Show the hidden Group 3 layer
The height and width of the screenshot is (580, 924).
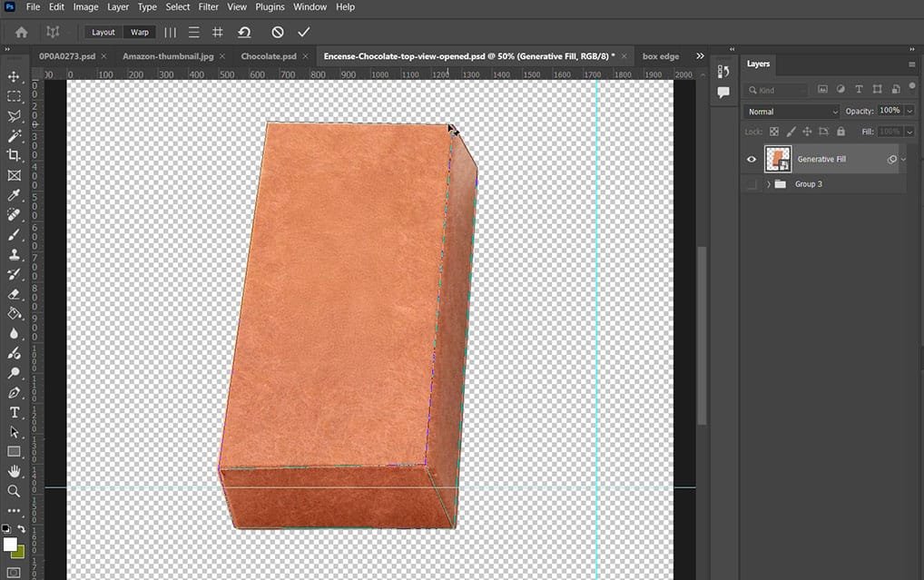(752, 184)
